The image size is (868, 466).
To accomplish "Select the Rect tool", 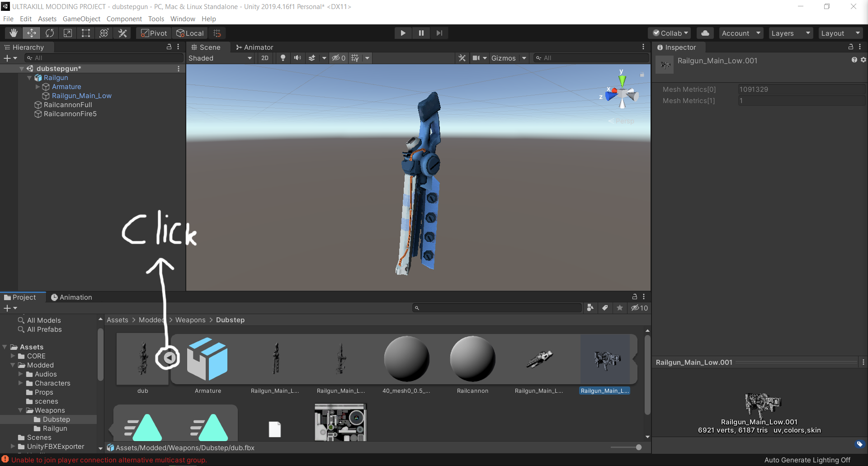I will click(86, 33).
